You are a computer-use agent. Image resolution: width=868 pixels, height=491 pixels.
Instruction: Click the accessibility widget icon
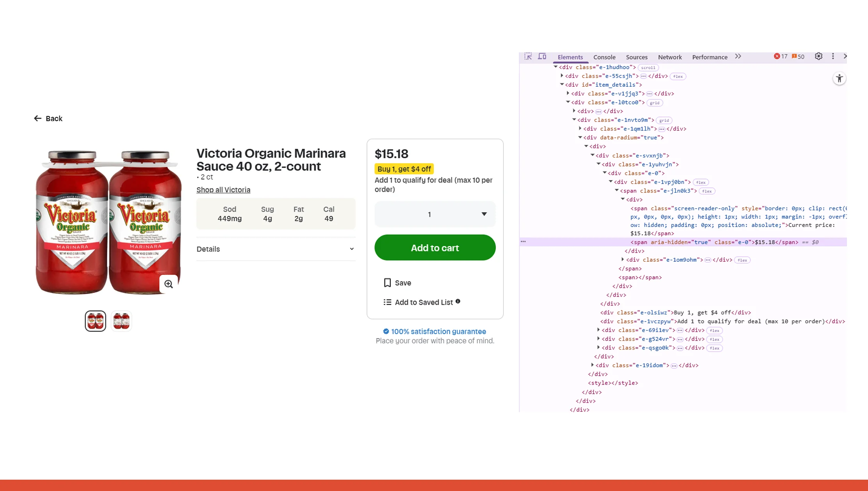click(x=839, y=78)
